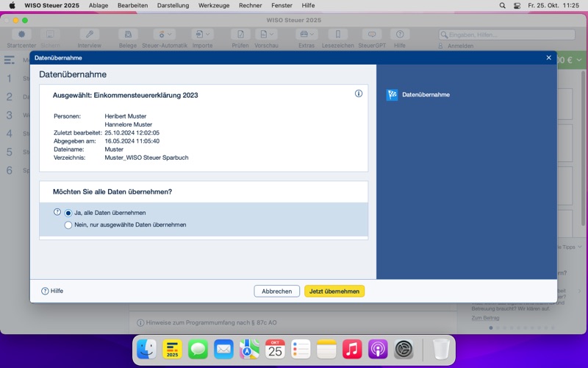Screen dimensions: 588x368
Task: Select 'Nein, nur ausgewählte Daten übernehmen' option
Action: [68, 225]
